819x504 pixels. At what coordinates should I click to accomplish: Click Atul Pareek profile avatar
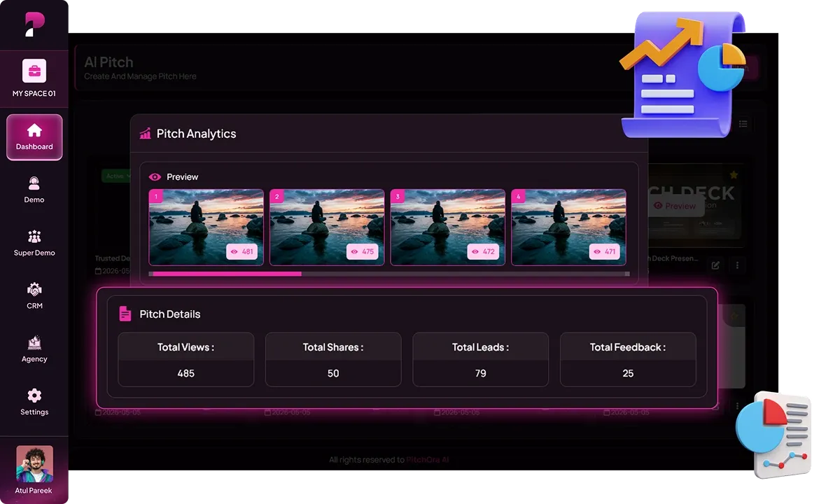pyautogui.click(x=34, y=464)
